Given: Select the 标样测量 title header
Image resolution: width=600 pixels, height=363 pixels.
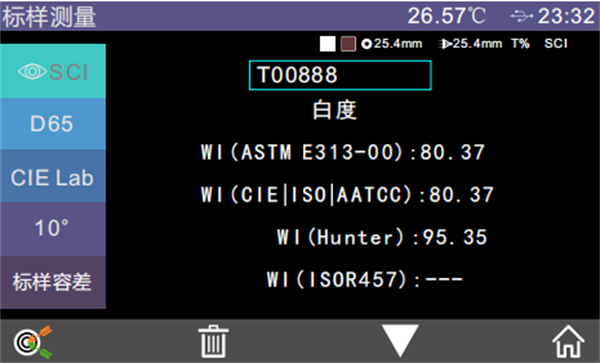Looking at the screenshot, I should pos(49,17).
